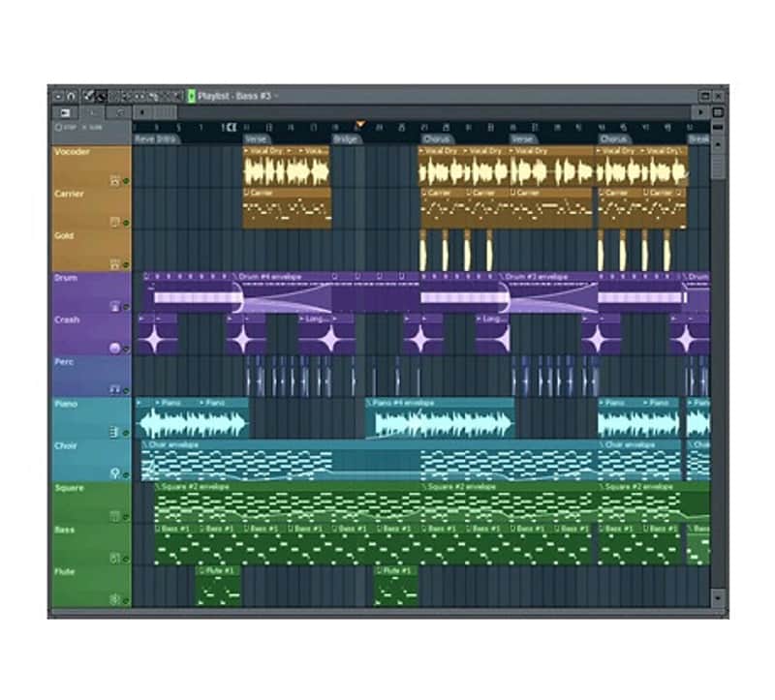Screen dimensions: 775x700
Task: Click the Flute track icon
Action: [114, 599]
